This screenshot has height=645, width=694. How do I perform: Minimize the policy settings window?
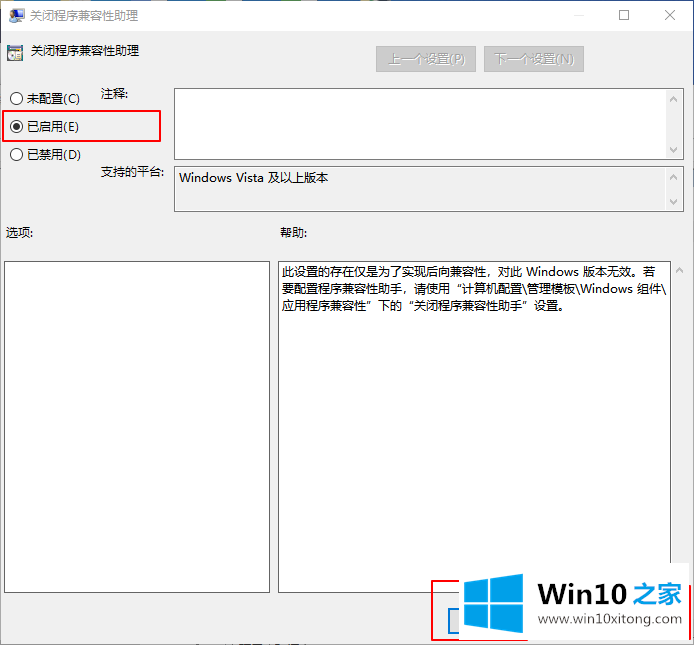coord(579,15)
